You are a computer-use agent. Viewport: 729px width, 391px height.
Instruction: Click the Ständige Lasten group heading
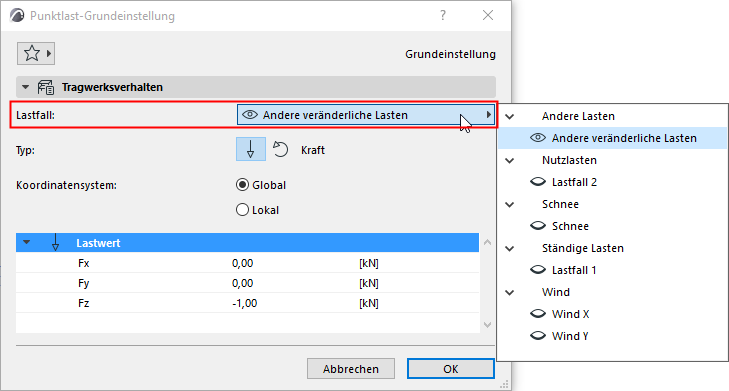pos(583,248)
